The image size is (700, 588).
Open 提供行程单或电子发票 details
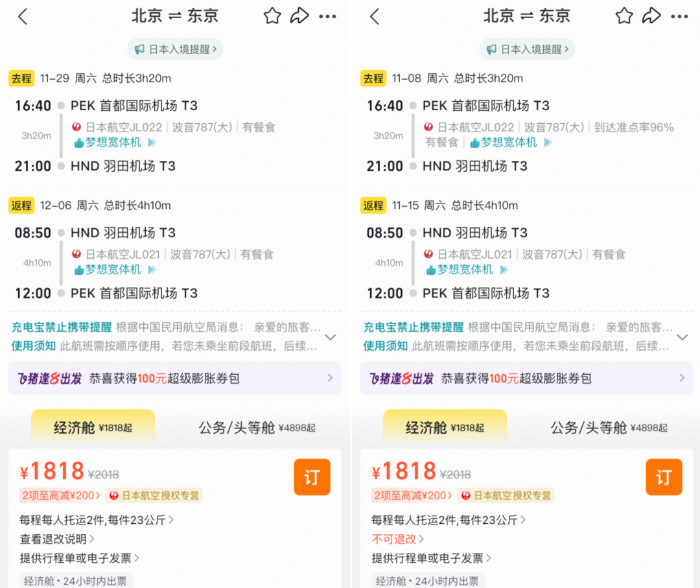point(78,559)
